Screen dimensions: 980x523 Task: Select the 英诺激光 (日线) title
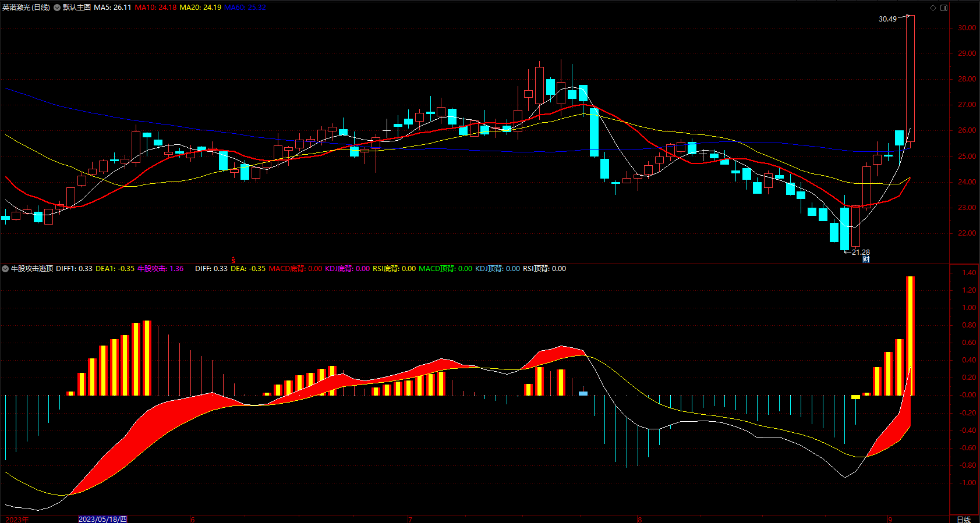click(26, 8)
